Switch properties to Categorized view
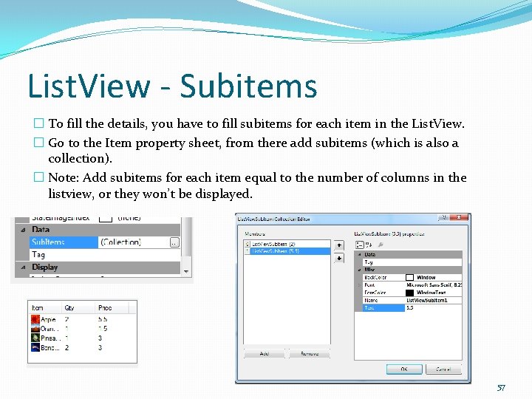 (360, 245)
